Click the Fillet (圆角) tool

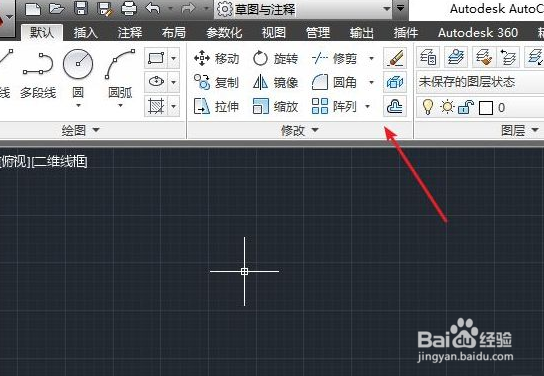(x=334, y=82)
